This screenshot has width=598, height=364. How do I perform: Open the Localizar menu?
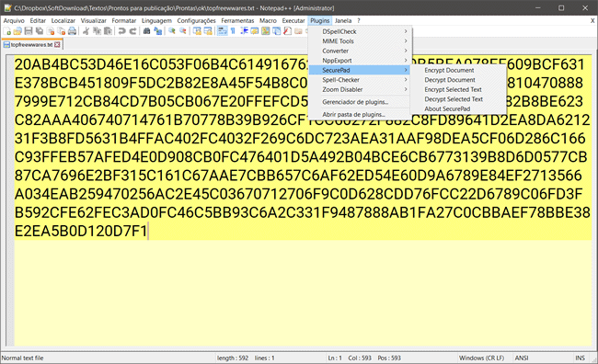pyautogui.click(x=63, y=20)
